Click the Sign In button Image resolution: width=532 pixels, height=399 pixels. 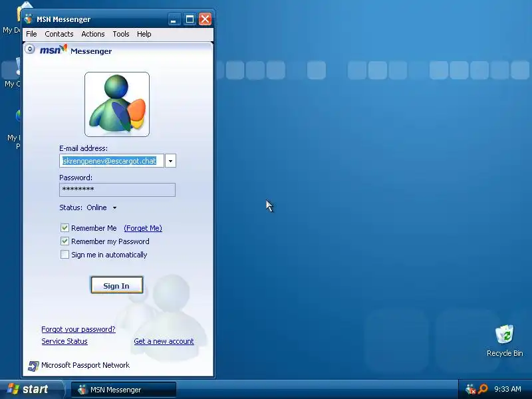[x=117, y=285]
